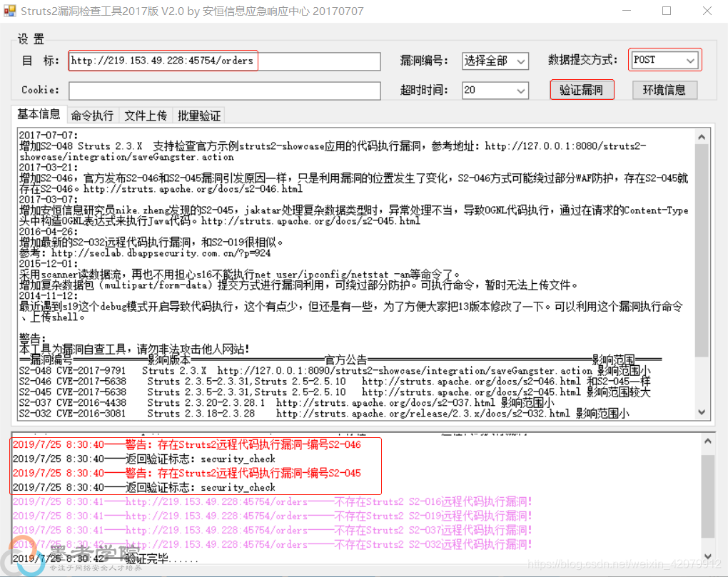Switch back to the 基本信息 tab

[39, 115]
